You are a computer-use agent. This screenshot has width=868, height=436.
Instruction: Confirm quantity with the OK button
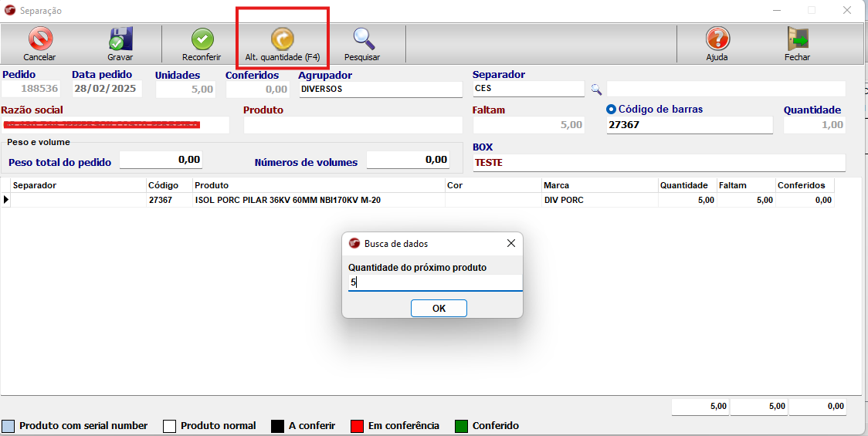[439, 308]
